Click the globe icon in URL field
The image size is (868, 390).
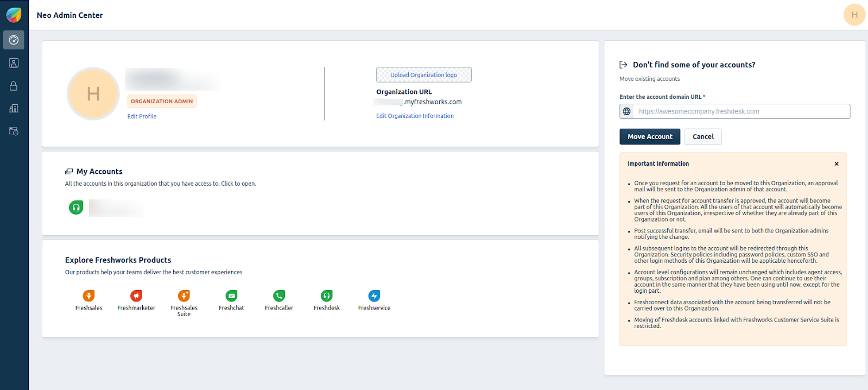[627, 111]
